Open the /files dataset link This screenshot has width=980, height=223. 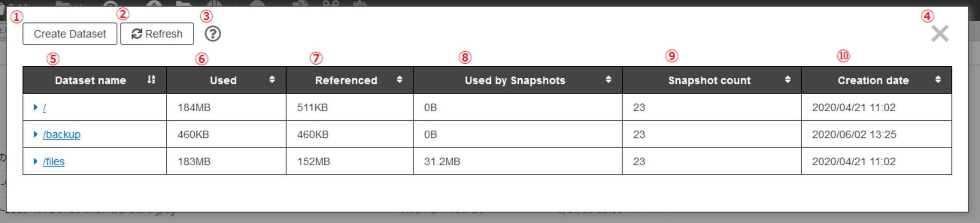tap(54, 161)
